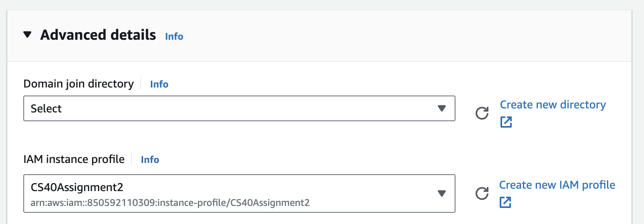Refresh the domain join directory list
The image size is (644, 224).
click(x=482, y=113)
